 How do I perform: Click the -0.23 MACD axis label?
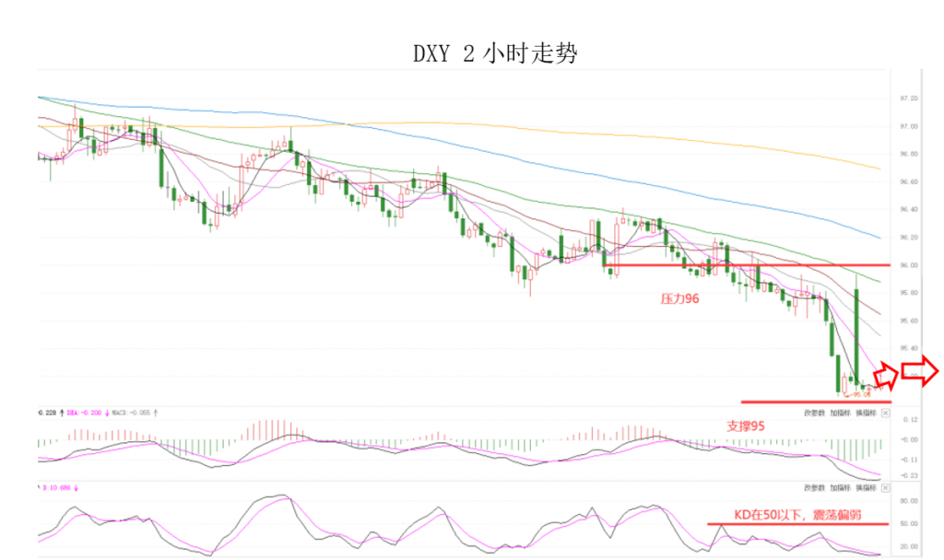[909, 475]
